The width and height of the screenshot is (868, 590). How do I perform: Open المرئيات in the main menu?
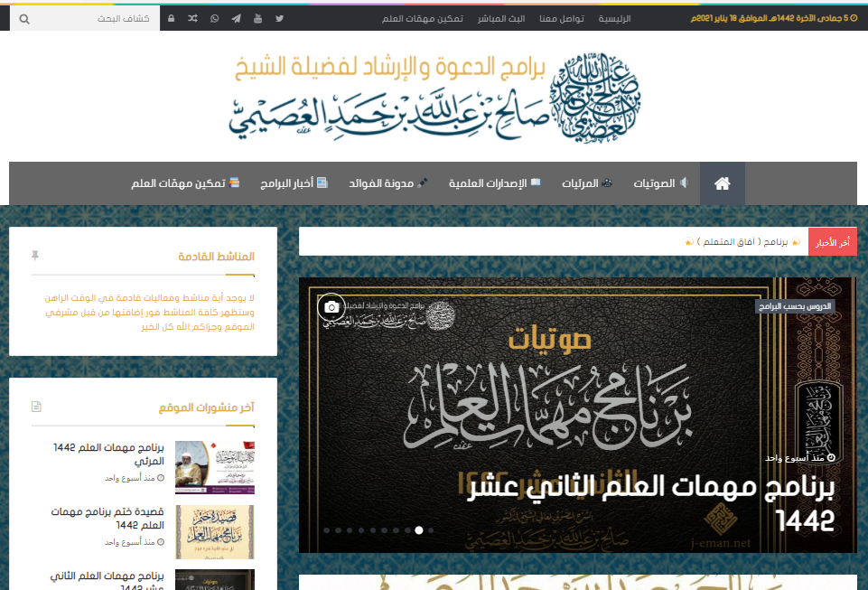(587, 183)
